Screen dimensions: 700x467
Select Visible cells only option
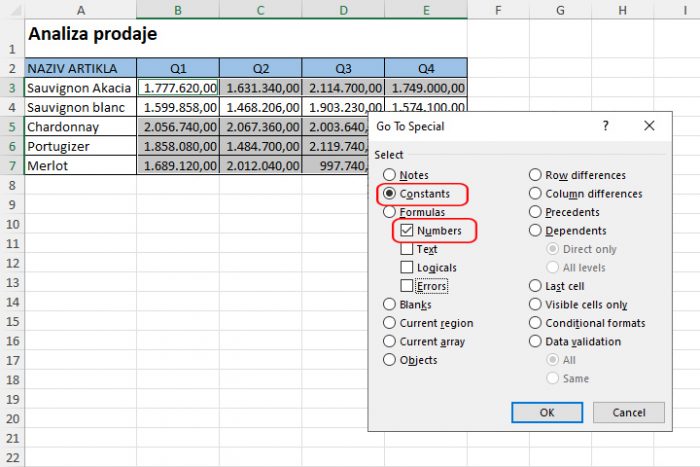click(535, 305)
